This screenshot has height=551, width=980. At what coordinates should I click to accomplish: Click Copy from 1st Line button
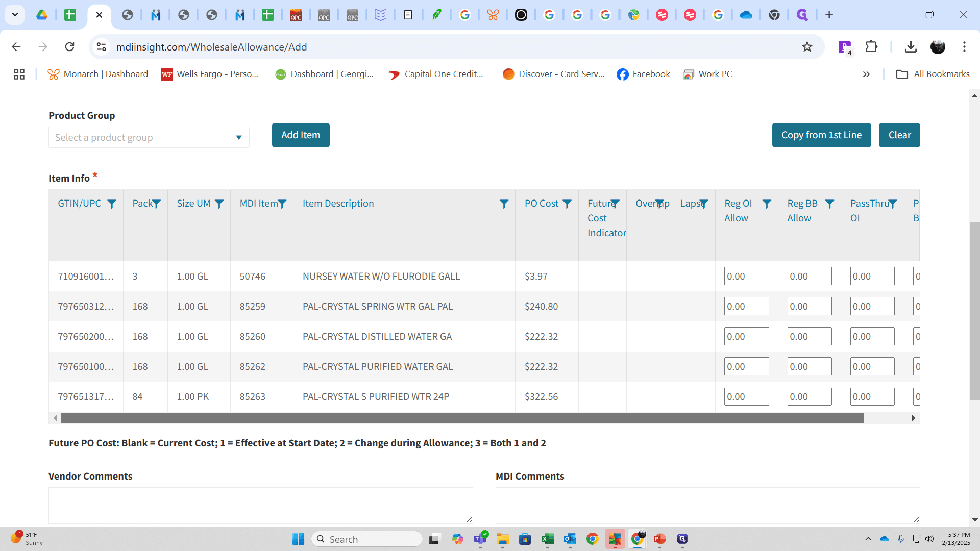tap(821, 135)
